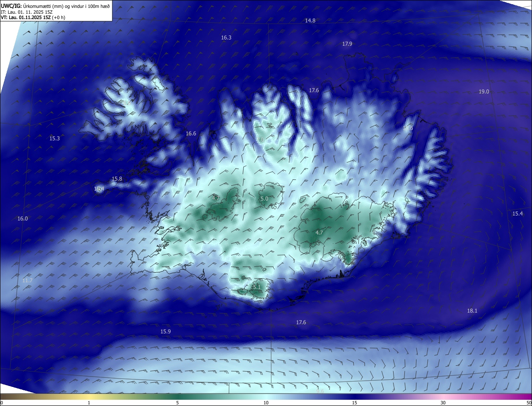Pick the yellow segment of the colorbar
Image resolution: width=532 pixels, height=406 pixels.
coord(89,396)
